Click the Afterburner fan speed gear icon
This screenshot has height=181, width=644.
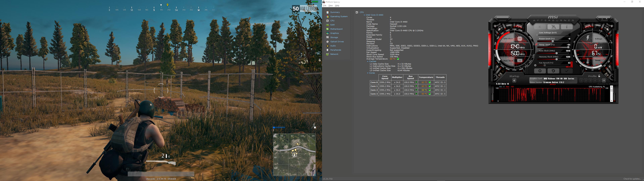[x=535, y=65]
